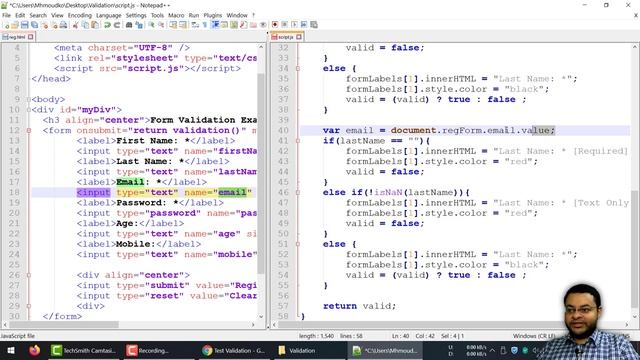Click the Open file toolbar icon
This screenshot has height=360, width=640.
(x=15, y=25)
